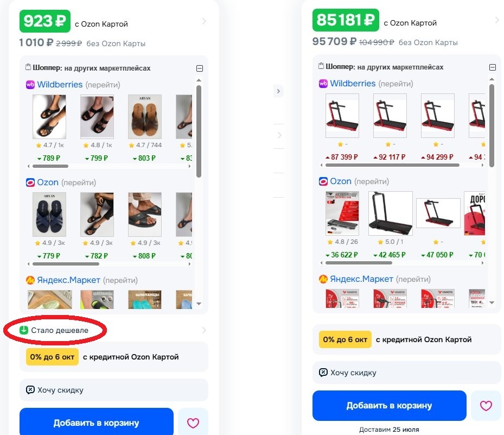
Task: Collapse right Shopper panel minus icon
Action: (493, 67)
